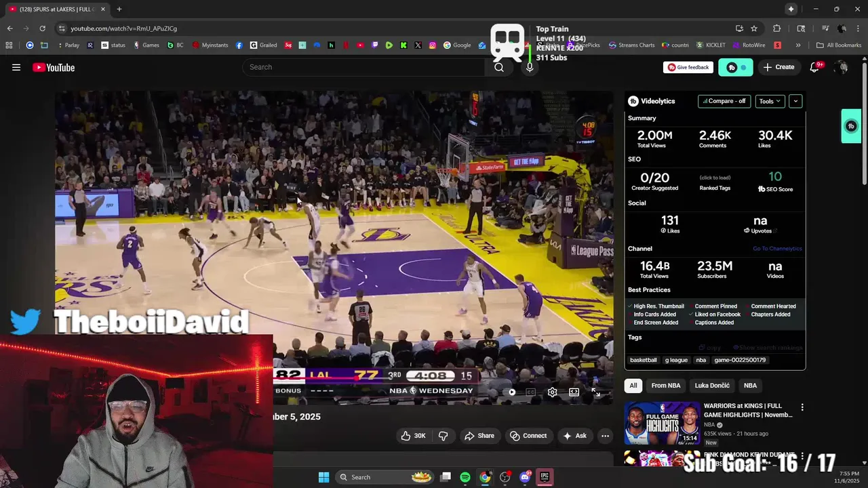Open WARRIORS at KINGS highlights video title

[748, 410]
